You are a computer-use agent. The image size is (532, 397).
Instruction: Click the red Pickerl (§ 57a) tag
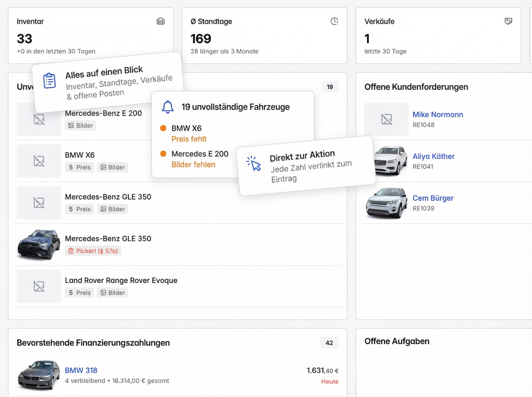click(x=93, y=251)
